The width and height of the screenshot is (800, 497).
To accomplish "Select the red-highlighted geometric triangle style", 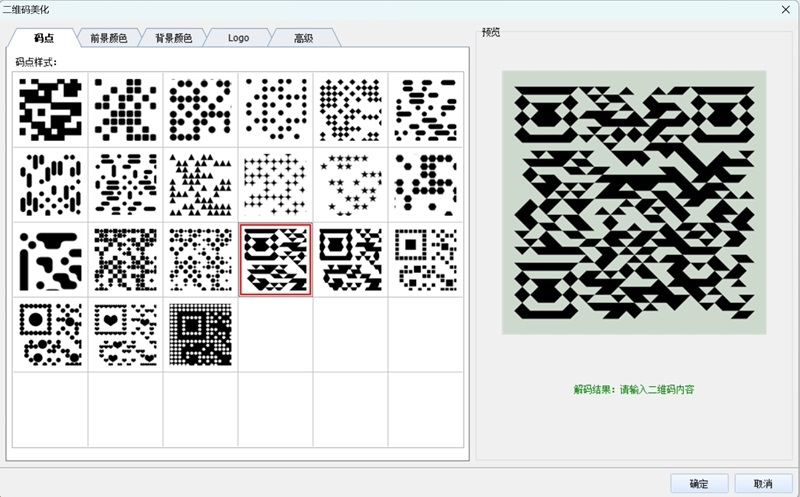I will coord(275,259).
